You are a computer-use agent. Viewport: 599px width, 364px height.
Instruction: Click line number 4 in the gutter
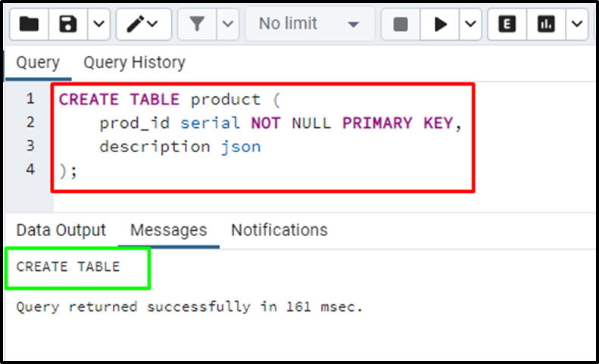30,170
